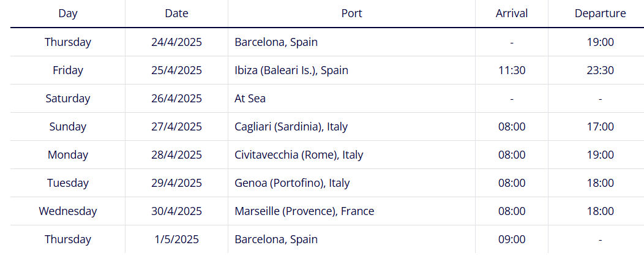Click the Ibiza arrival time 11:30
The height and width of the screenshot is (264, 644).
pyautogui.click(x=512, y=70)
